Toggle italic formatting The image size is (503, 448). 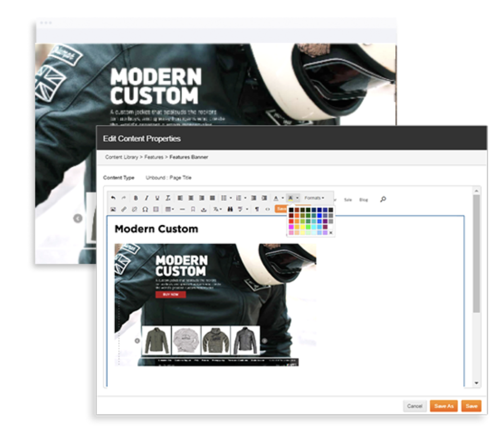coord(146,198)
